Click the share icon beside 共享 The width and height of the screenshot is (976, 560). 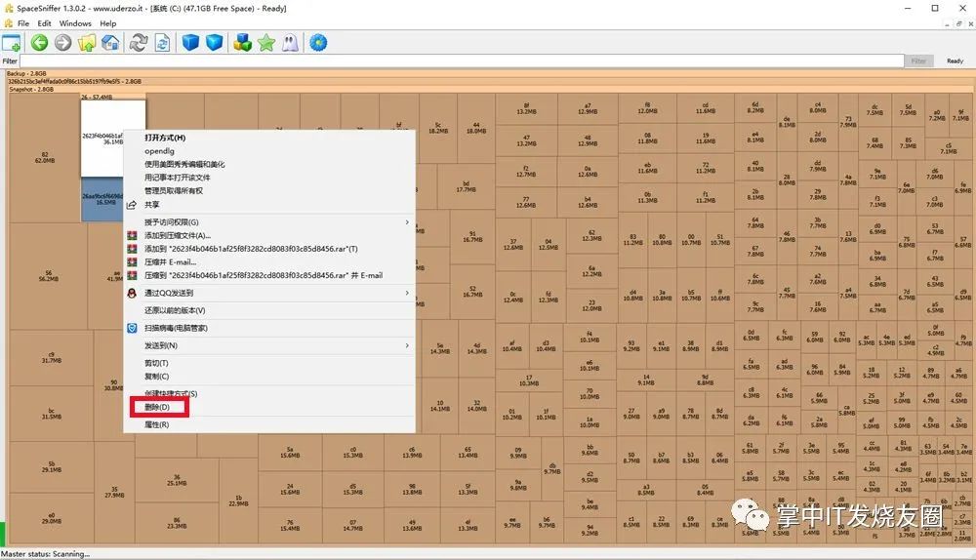[x=132, y=205]
